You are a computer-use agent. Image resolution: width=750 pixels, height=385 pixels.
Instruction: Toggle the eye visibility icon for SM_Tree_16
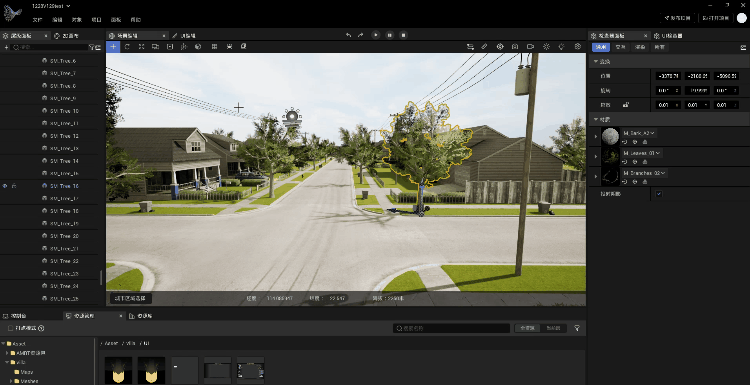click(5, 186)
